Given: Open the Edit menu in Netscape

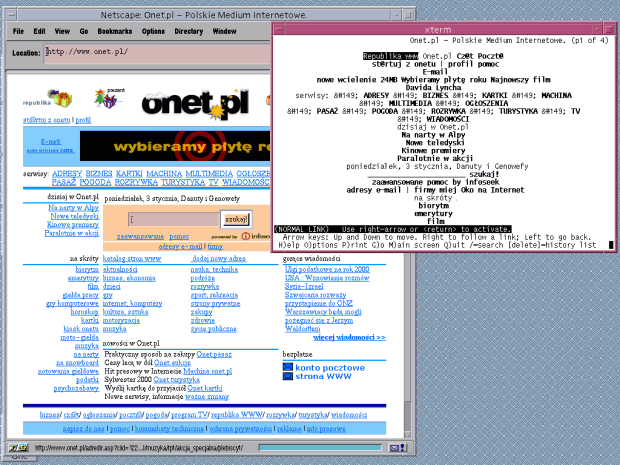Looking at the screenshot, I should pos(39,31).
